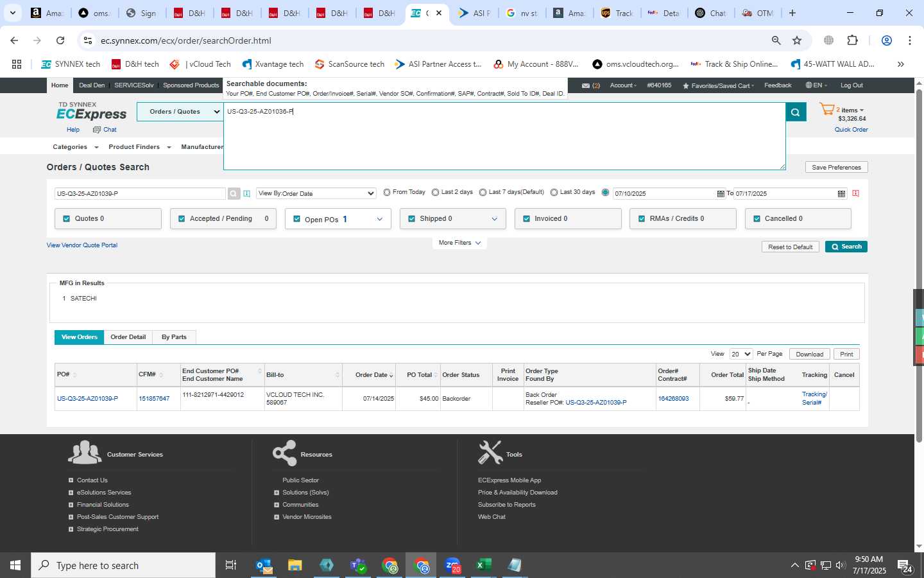Click the teal magnifier search button
This screenshot has height=578, width=924.
(x=795, y=112)
